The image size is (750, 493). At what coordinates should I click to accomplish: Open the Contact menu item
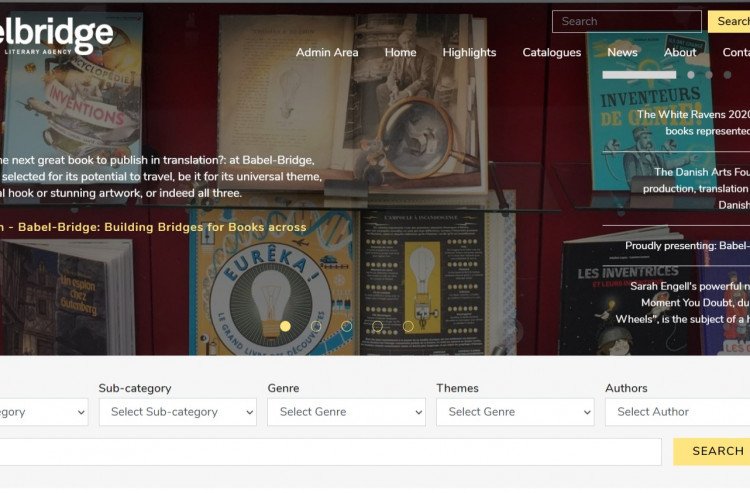[x=736, y=53]
